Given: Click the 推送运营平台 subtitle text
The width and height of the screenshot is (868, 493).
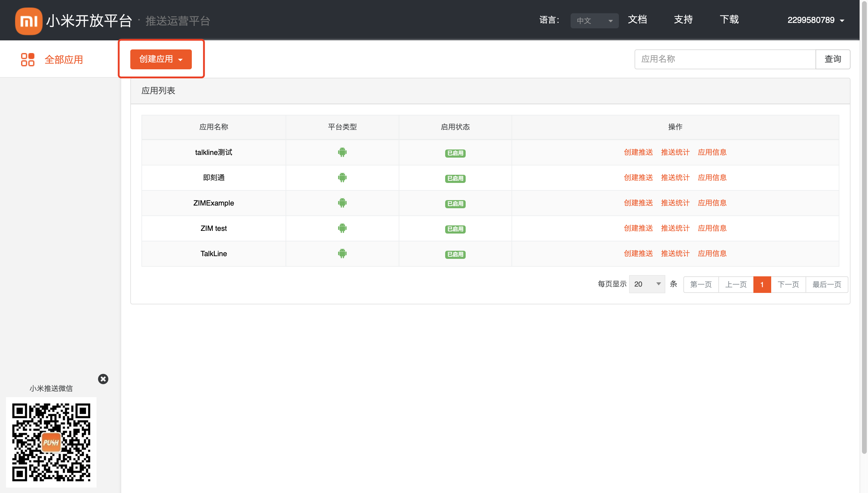Looking at the screenshot, I should point(178,21).
